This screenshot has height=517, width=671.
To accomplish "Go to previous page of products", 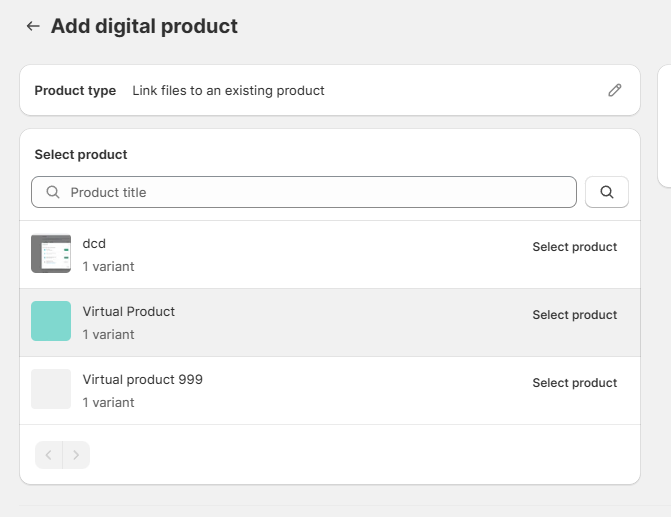I will 49,455.
